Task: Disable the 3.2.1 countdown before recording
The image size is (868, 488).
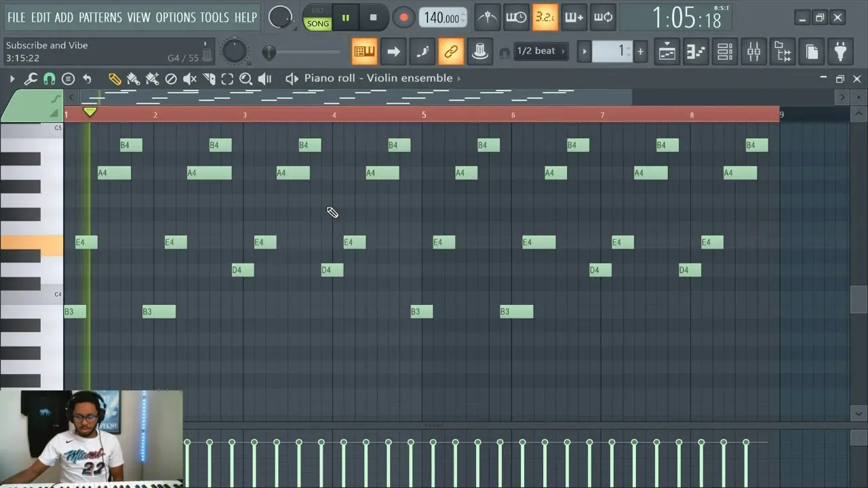Action: [545, 18]
